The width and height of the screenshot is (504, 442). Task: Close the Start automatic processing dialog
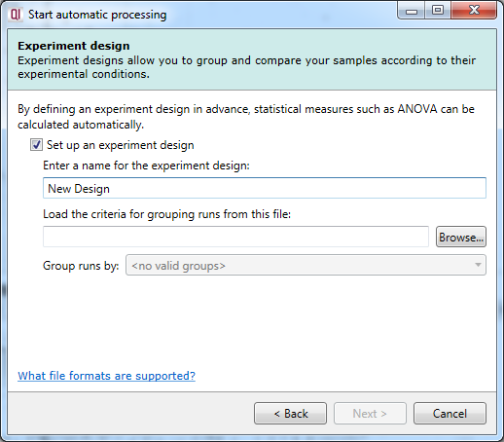[x=474, y=11]
